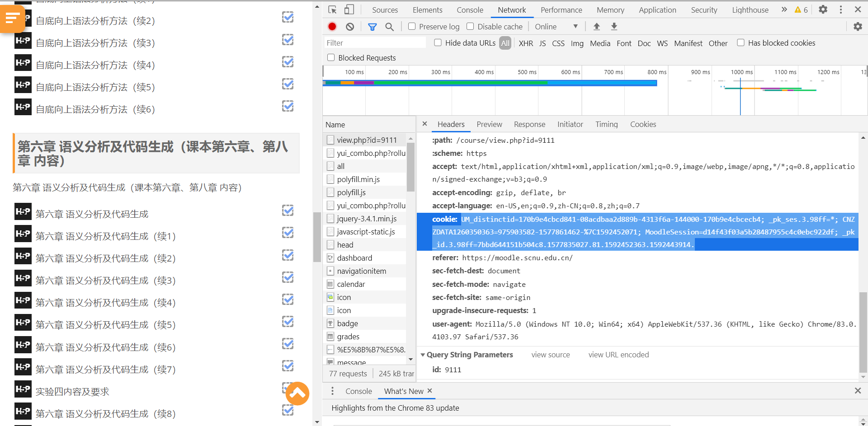Filter requests by Manifest type

pos(688,43)
